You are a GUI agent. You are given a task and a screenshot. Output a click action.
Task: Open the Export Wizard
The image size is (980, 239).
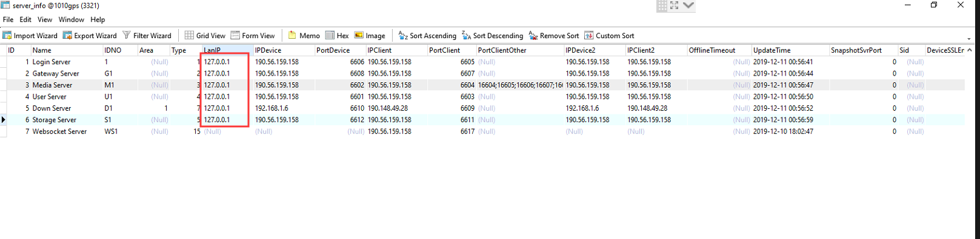(x=90, y=36)
